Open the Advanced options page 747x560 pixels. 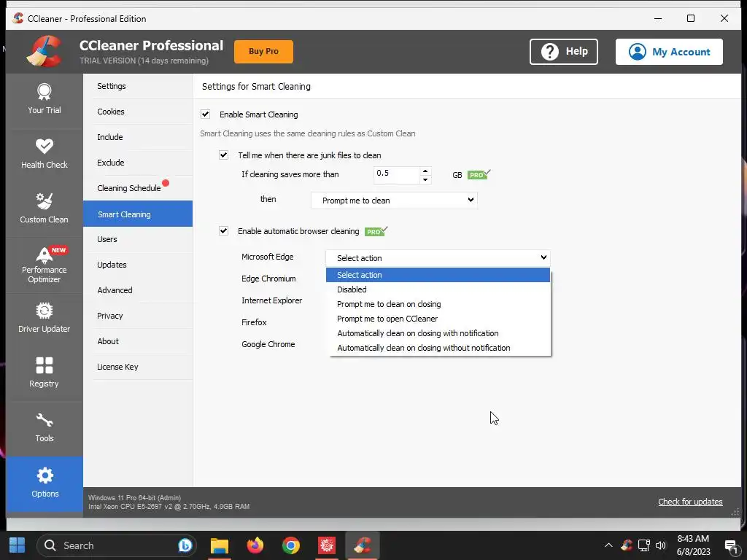[x=138, y=290]
